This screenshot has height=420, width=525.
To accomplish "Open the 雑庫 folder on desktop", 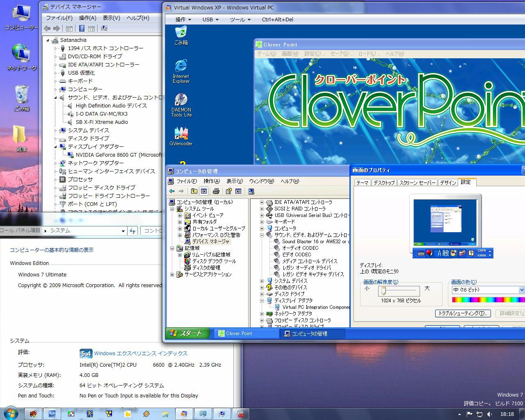I will click(x=21, y=135).
